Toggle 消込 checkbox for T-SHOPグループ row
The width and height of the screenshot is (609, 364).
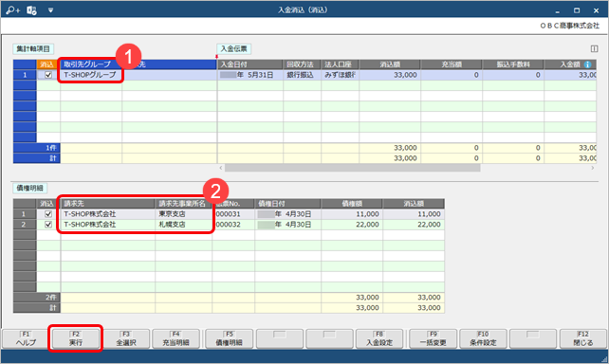tap(48, 75)
